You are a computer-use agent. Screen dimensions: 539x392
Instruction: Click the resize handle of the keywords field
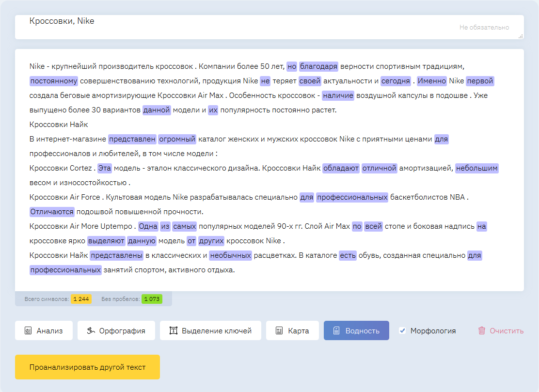point(521,36)
